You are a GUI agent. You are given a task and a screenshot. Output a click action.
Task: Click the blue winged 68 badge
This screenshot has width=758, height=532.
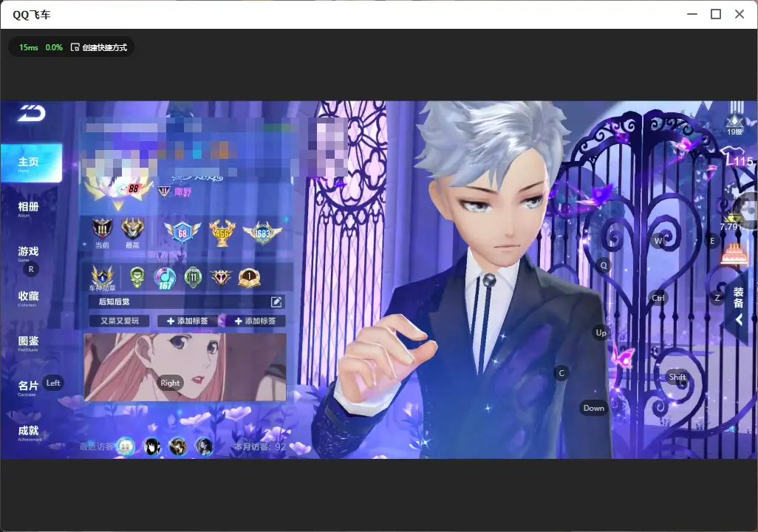coord(182,233)
